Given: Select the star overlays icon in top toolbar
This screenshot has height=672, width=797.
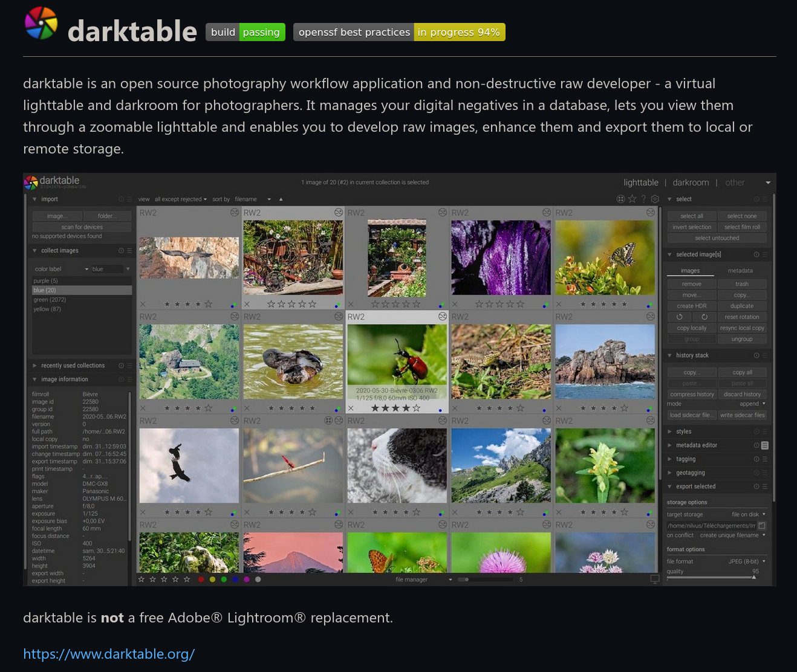Looking at the screenshot, I should [633, 199].
